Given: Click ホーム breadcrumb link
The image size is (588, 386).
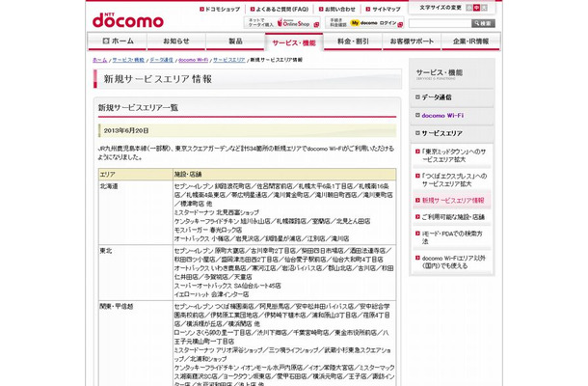Looking at the screenshot, I should pyautogui.click(x=99, y=60).
